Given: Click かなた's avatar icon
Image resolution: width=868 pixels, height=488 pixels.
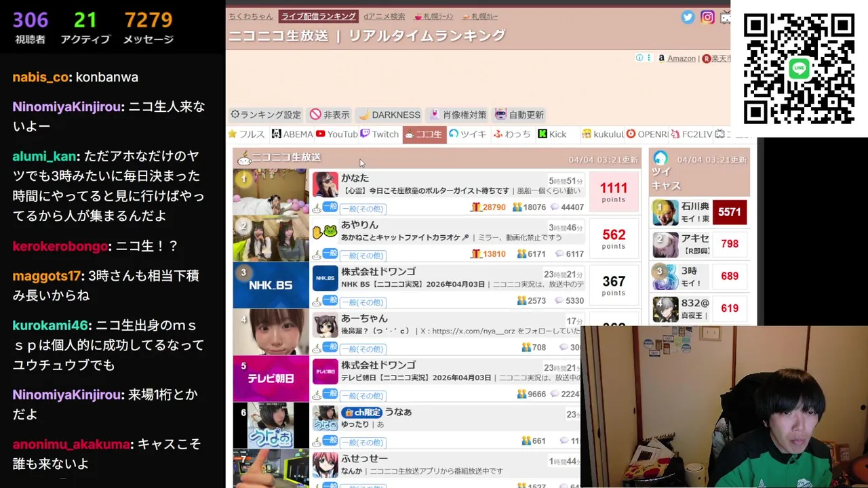Looking at the screenshot, I should point(325,185).
